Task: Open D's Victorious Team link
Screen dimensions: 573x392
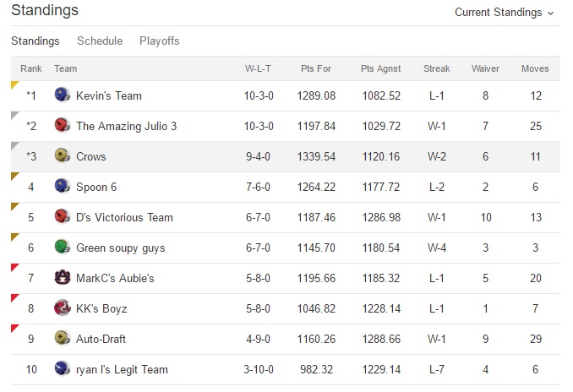Action: (124, 217)
